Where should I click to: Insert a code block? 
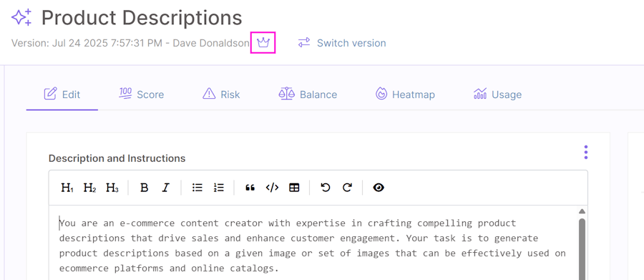click(x=272, y=188)
